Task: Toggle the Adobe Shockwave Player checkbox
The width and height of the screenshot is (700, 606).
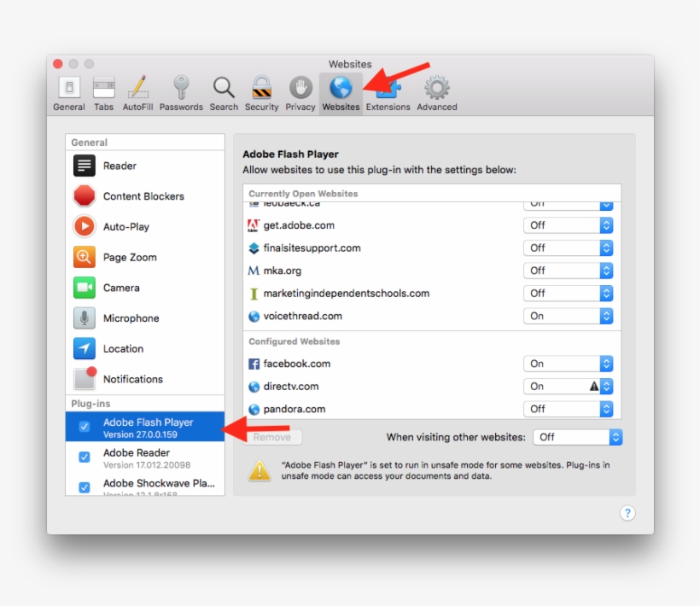Action: click(x=85, y=487)
